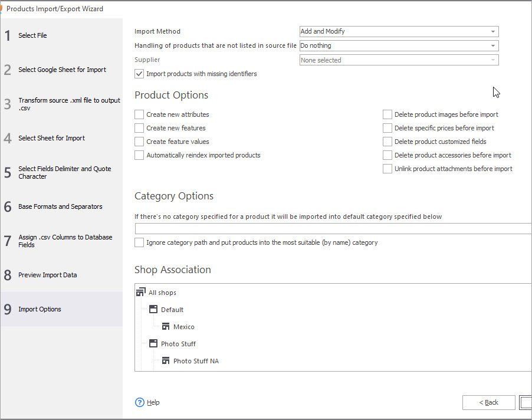This screenshot has height=420, width=532.
Task: Switch to Preview Import Data step
Action: coord(47,275)
